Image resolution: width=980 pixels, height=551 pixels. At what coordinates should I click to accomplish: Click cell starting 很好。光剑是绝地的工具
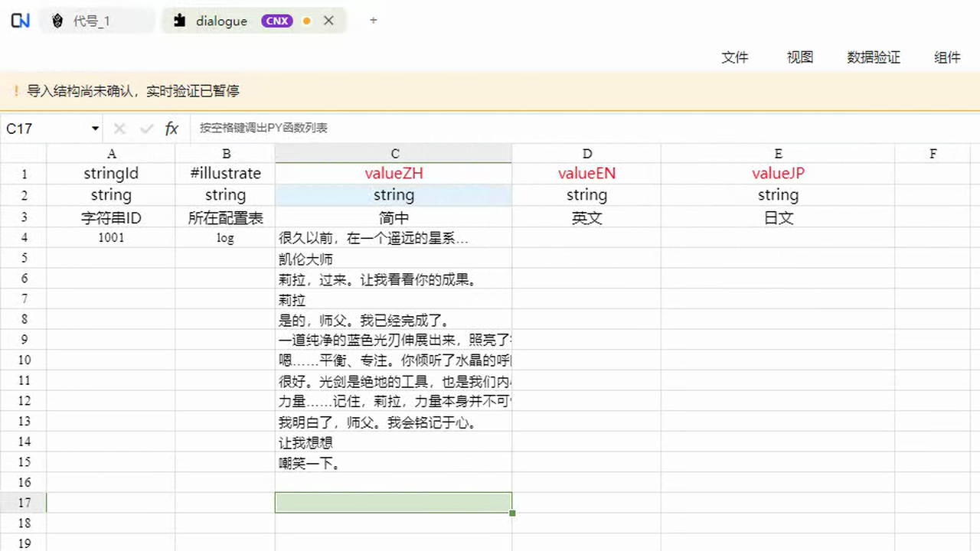click(394, 380)
